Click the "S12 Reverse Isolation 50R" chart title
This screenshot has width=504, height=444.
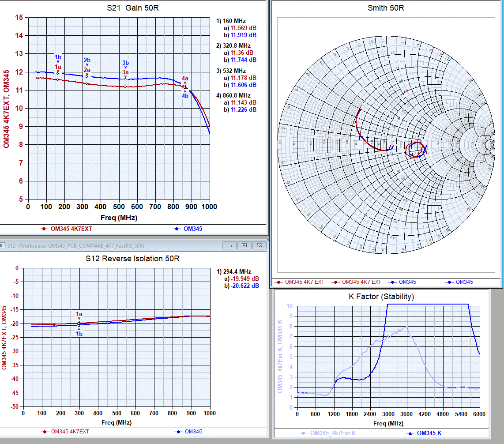tap(132, 259)
